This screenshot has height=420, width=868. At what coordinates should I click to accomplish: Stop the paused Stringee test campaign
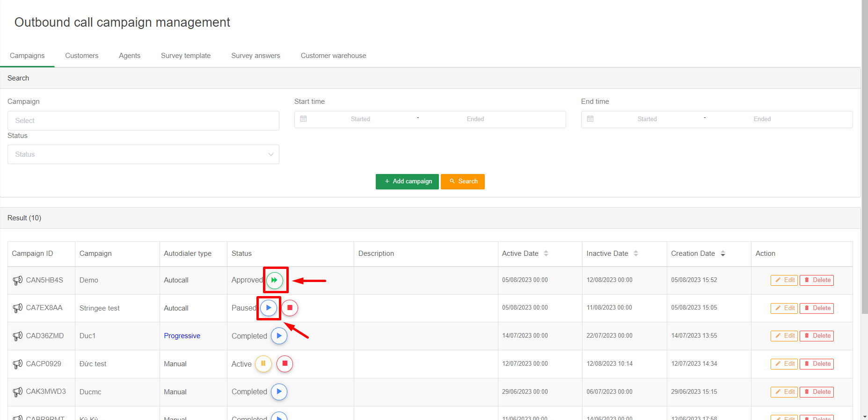pyautogui.click(x=290, y=308)
